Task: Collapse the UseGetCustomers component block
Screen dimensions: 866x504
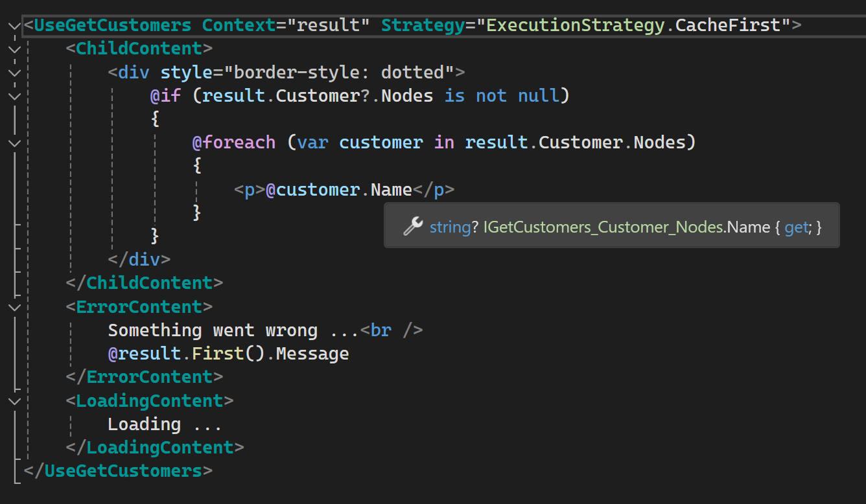Action: (x=15, y=27)
